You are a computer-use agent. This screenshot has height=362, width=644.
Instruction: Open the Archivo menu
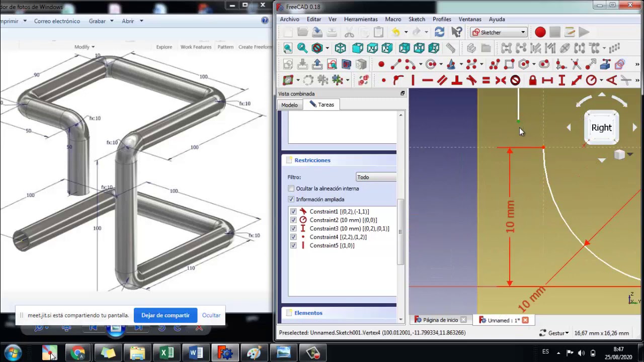(289, 19)
